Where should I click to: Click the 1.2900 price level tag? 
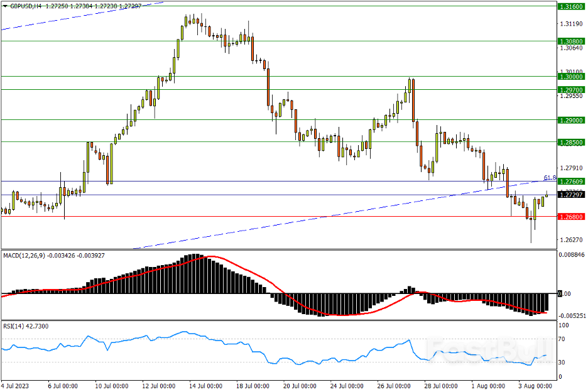pos(571,119)
